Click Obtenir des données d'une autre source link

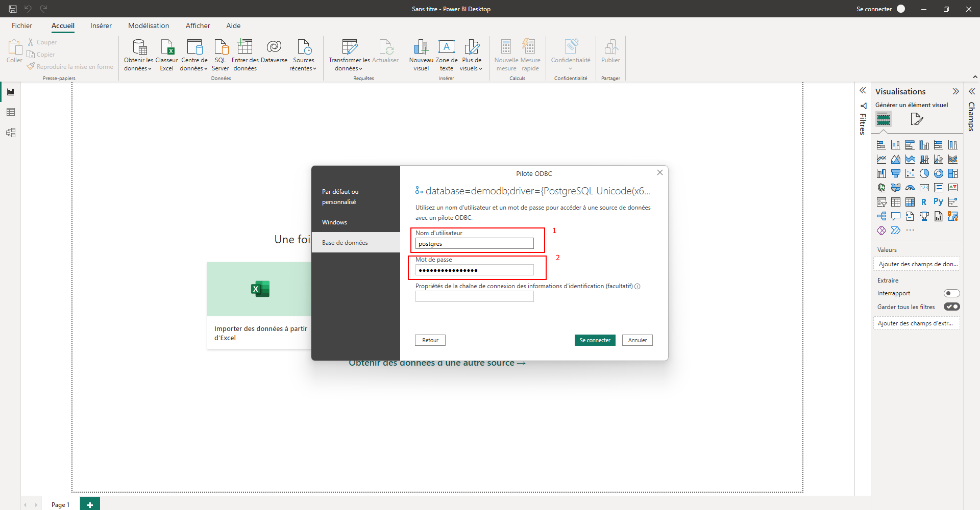pos(437,363)
